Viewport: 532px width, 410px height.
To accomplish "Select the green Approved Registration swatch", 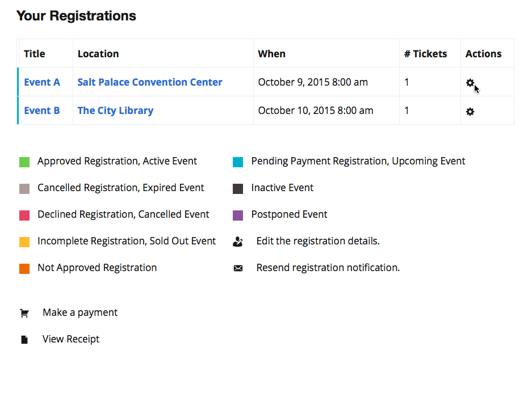I will tap(24, 162).
